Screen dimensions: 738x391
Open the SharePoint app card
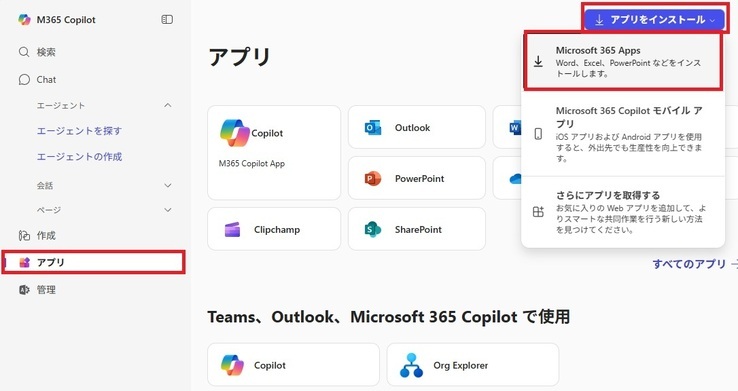417,229
